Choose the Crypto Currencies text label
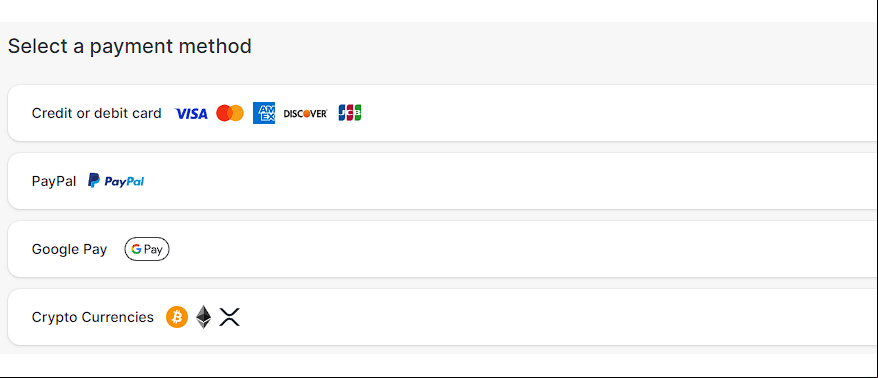Viewport: 878px width, 378px height. [92, 317]
